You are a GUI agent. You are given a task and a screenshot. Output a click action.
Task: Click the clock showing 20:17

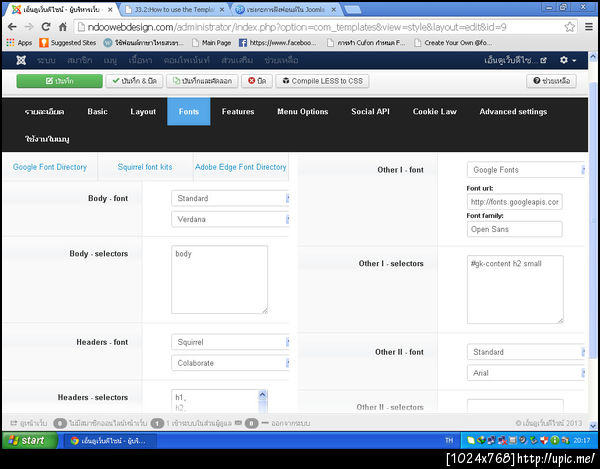coord(582,440)
